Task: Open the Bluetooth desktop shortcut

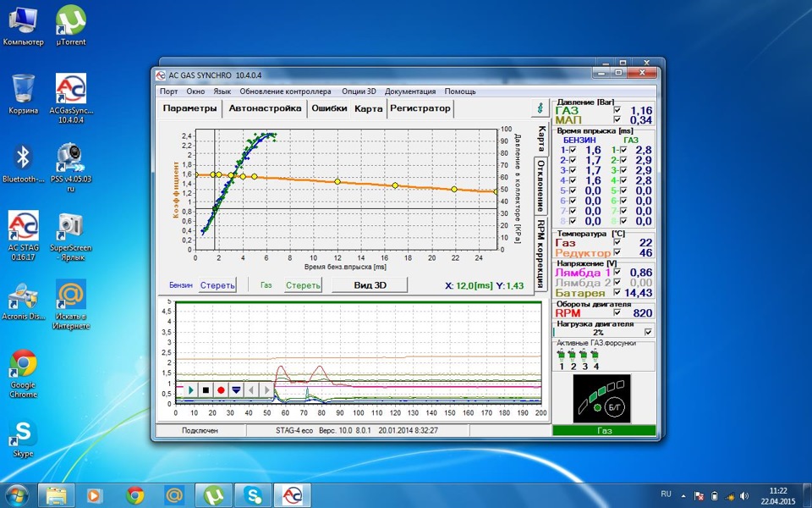Action: (x=24, y=163)
